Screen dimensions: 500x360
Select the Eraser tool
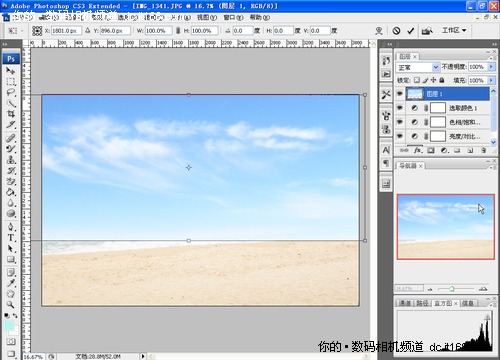(x=10, y=181)
